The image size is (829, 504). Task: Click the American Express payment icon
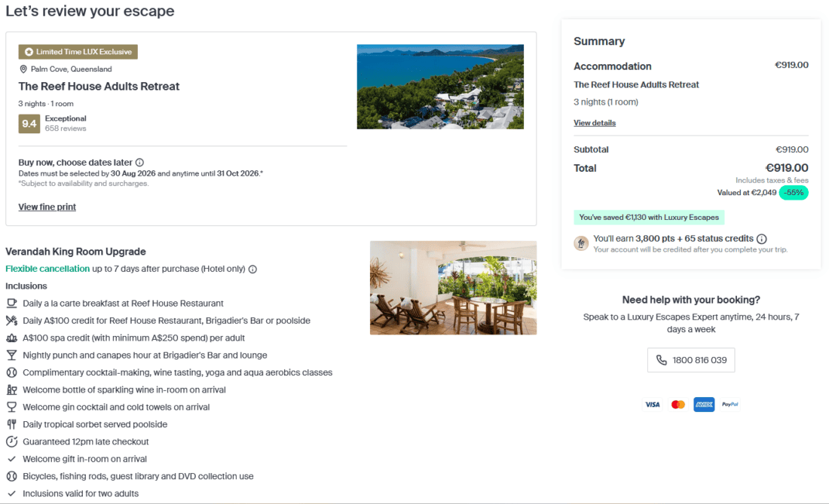(x=704, y=405)
